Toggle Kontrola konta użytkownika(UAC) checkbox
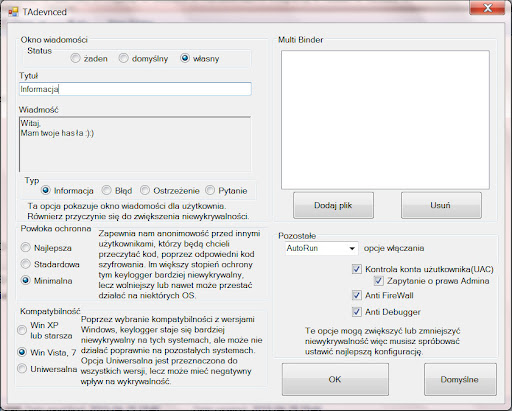The image size is (512, 411). click(x=357, y=269)
